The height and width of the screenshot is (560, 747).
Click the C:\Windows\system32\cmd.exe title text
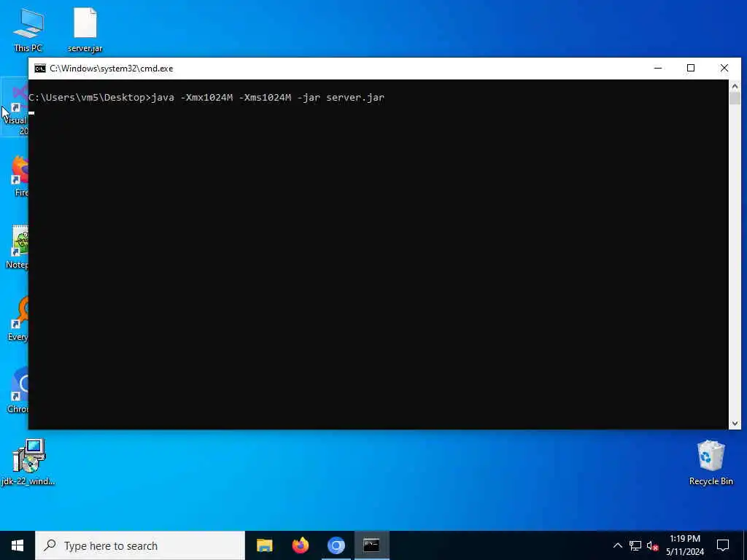[112, 69]
